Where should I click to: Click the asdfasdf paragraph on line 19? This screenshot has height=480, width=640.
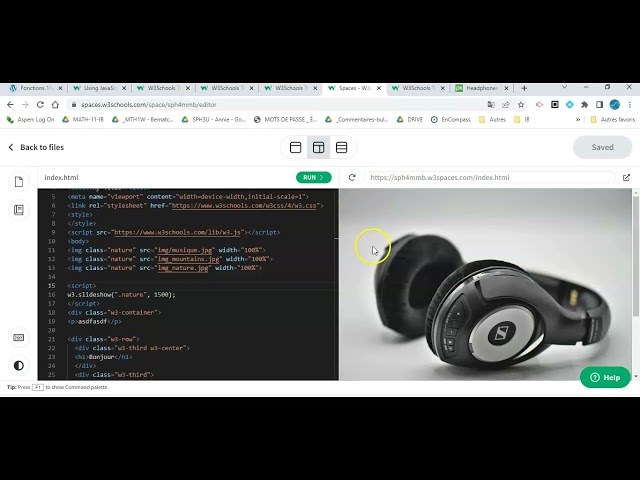tap(92, 322)
